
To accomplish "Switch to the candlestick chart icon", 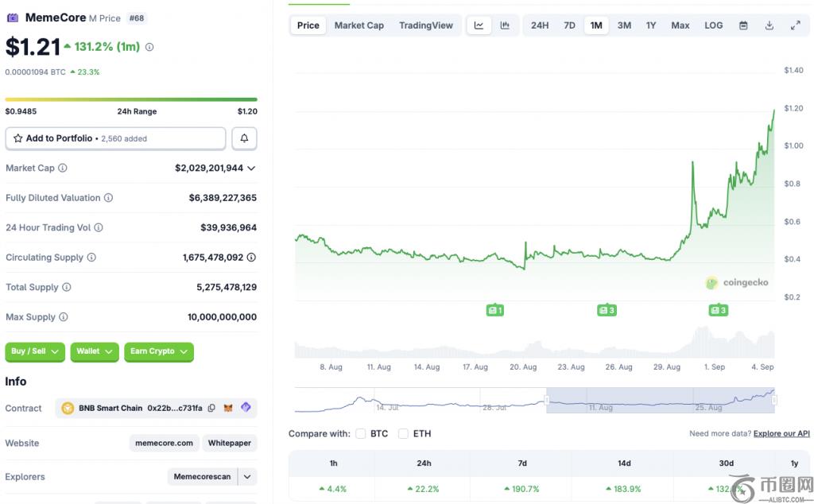I will (x=505, y=25).
